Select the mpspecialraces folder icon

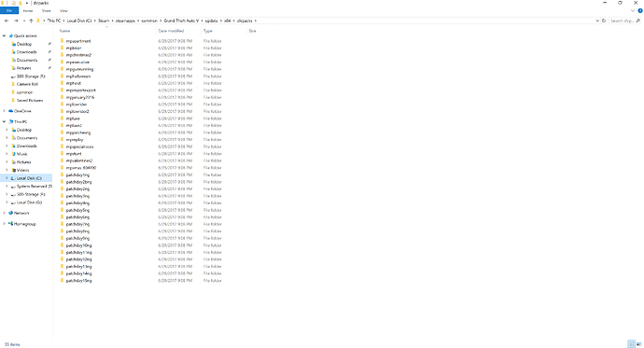pyautogui.click(x=62, y=146)
